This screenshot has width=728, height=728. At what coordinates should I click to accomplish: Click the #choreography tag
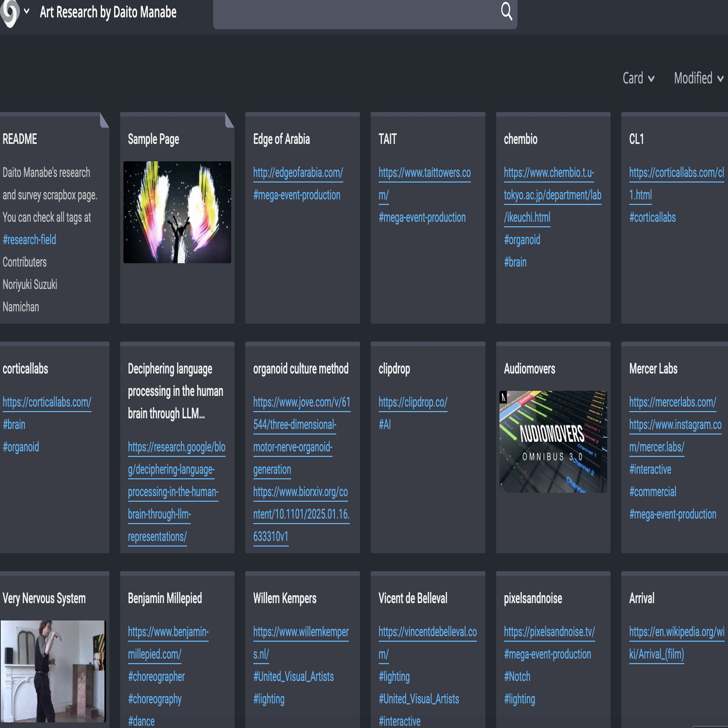tap(155, 699)
